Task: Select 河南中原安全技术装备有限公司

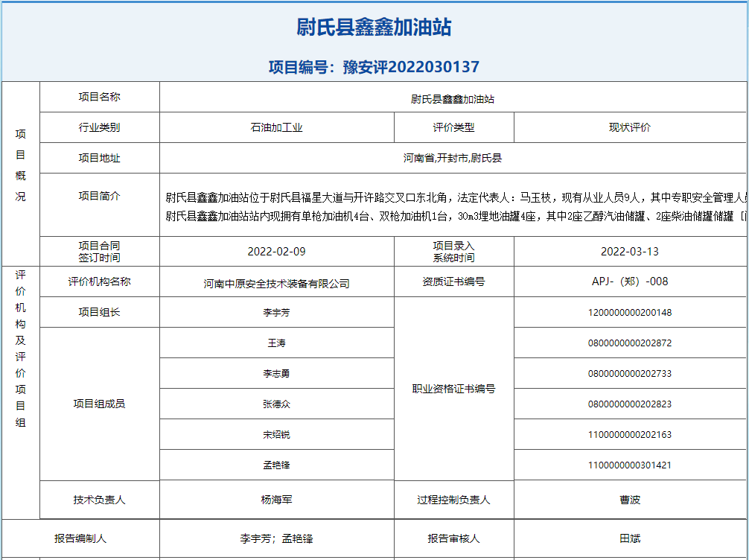Action: click(276, 284)
